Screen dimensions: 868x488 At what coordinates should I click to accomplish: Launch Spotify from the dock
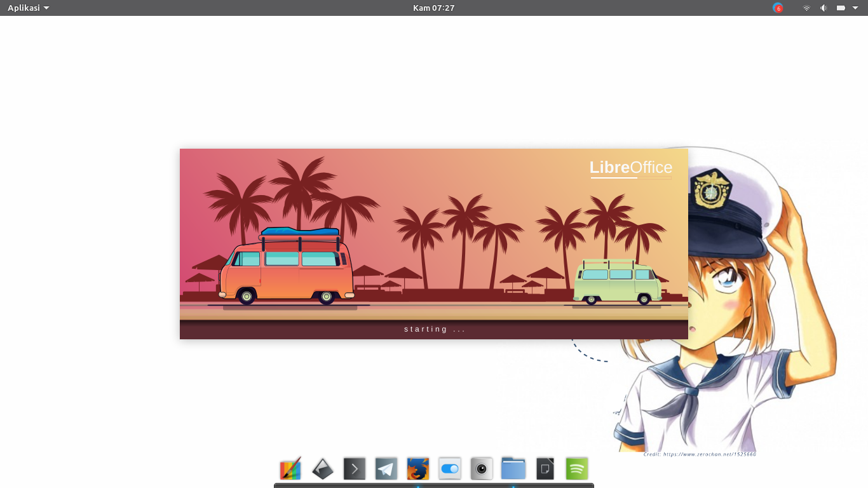pos(577,469)
